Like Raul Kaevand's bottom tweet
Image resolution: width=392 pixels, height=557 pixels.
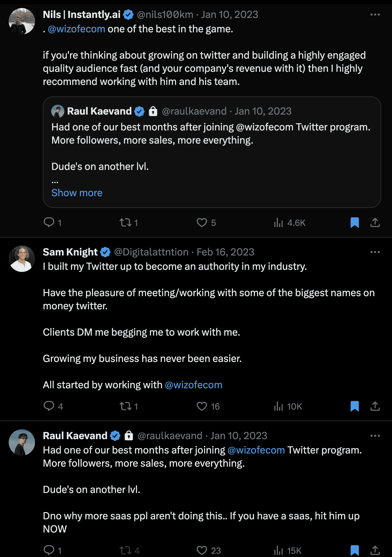tap(202, 550)
